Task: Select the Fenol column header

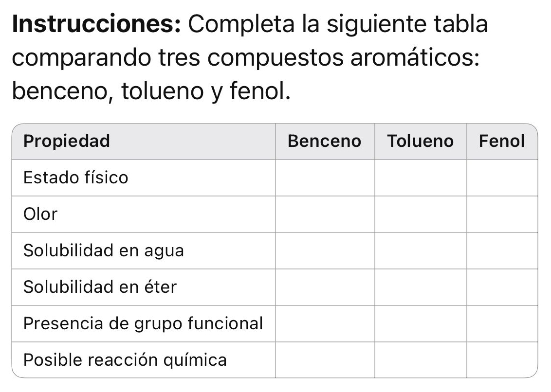Action: (502, 141)
